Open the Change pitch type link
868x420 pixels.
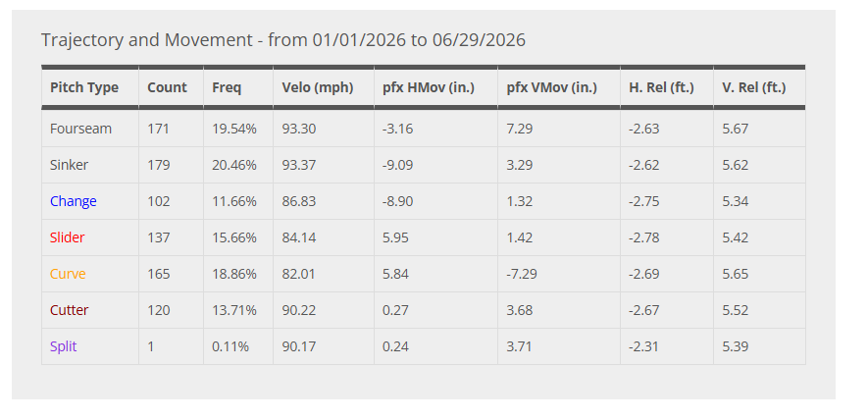click(x=74, y=201)
